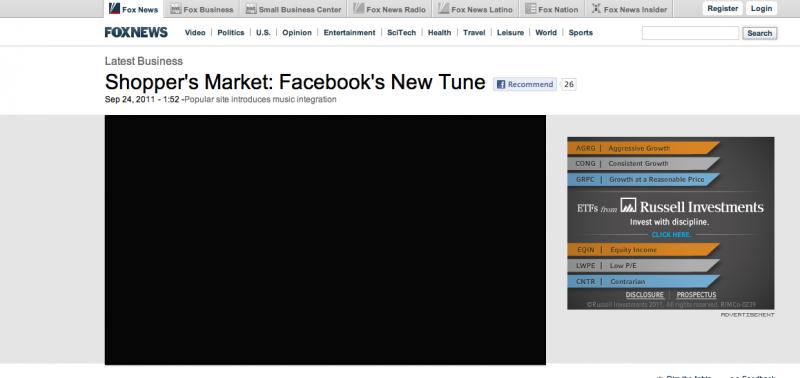Click in the search input field

point(690,33)
